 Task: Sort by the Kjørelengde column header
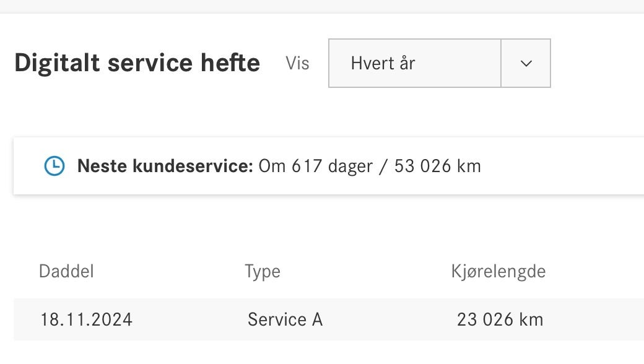click(498, 272)
